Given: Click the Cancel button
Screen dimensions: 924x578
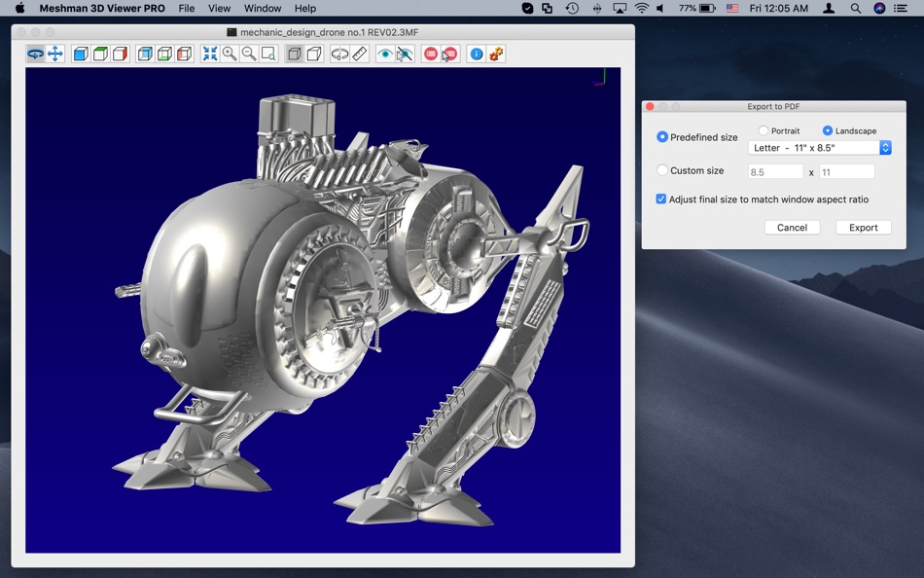Looking at the screenshot, I should (x=792, y=228).
